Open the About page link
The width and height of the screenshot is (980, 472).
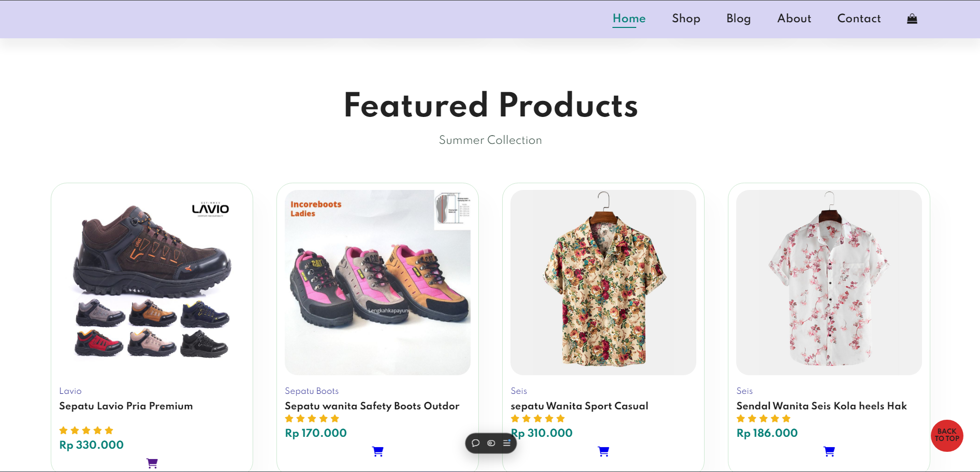click(794, 19)
